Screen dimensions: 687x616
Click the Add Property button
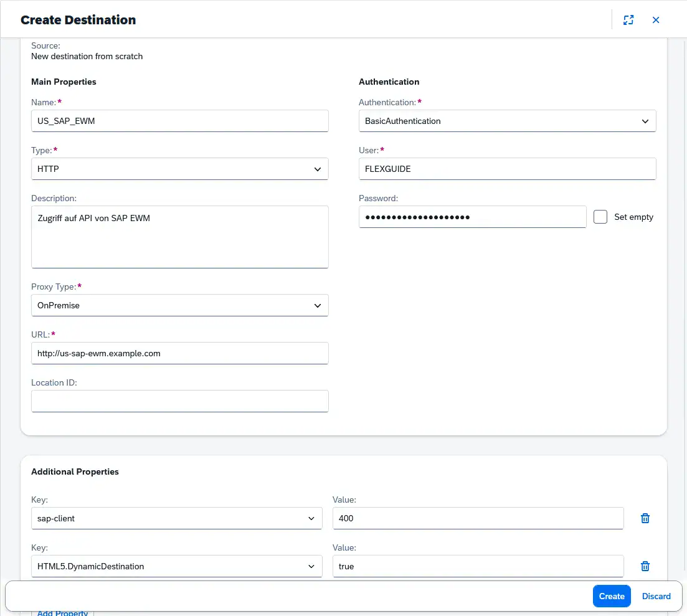(62, 612)
